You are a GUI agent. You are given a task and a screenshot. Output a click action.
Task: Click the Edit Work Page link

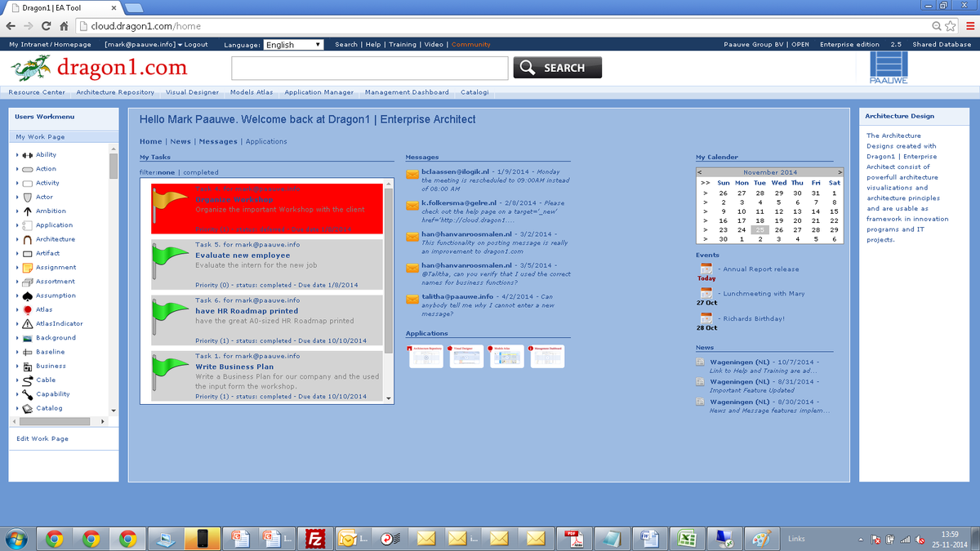[x=42, y=439]
